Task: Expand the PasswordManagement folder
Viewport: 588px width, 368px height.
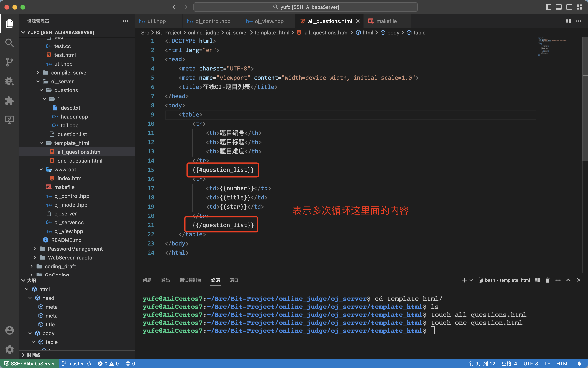Action: pyautogui.click(x=77, y=249)
